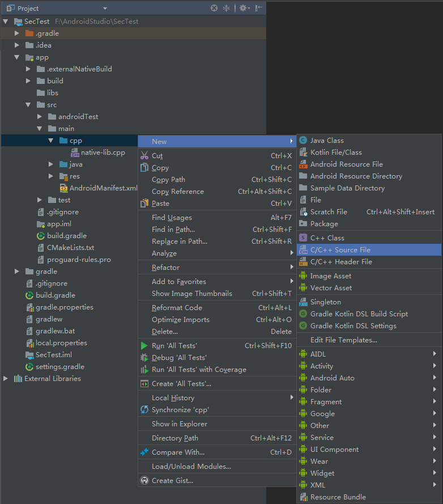443x504 pixels.
Task: Click the Kotlin File/Class icon
Action: coord(303,152)
